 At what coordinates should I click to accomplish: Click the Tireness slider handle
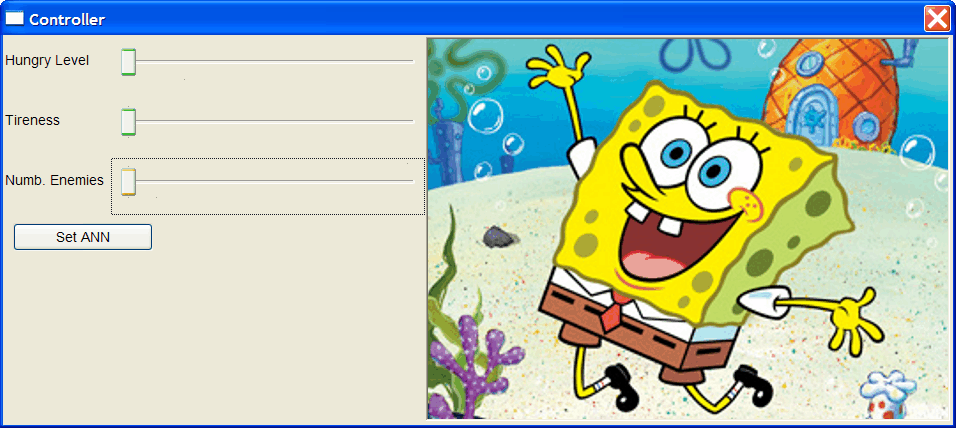[128, 121]
